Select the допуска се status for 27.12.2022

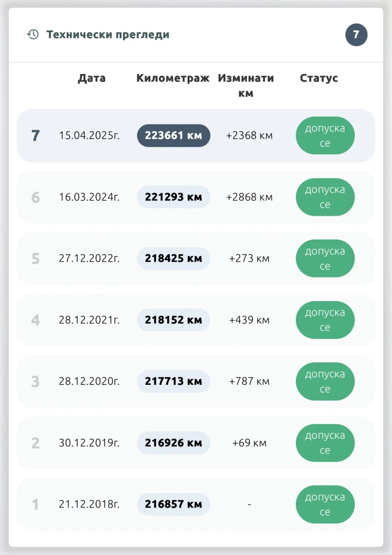coord(325,258)
